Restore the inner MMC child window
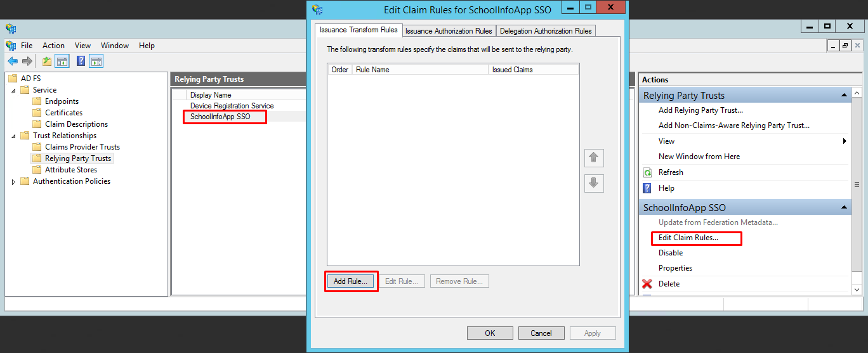This screenshot has width=868, height=353. (845, 46)
